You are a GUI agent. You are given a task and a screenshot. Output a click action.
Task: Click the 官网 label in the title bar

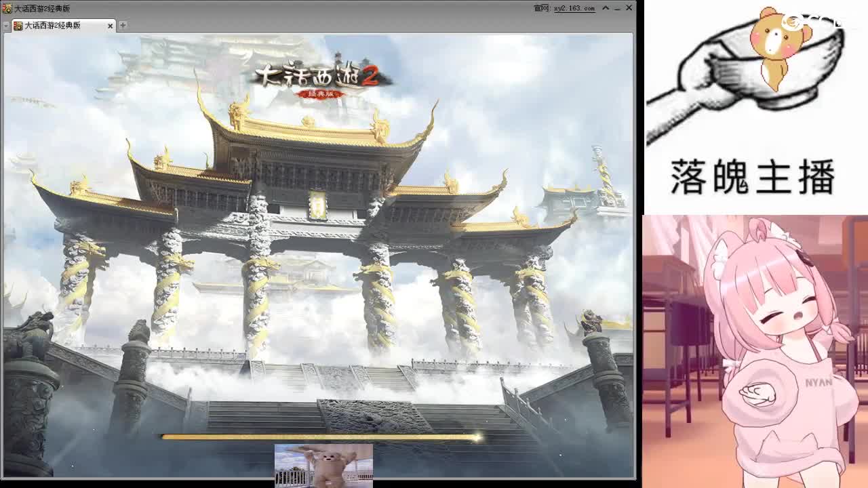(542, 8)
